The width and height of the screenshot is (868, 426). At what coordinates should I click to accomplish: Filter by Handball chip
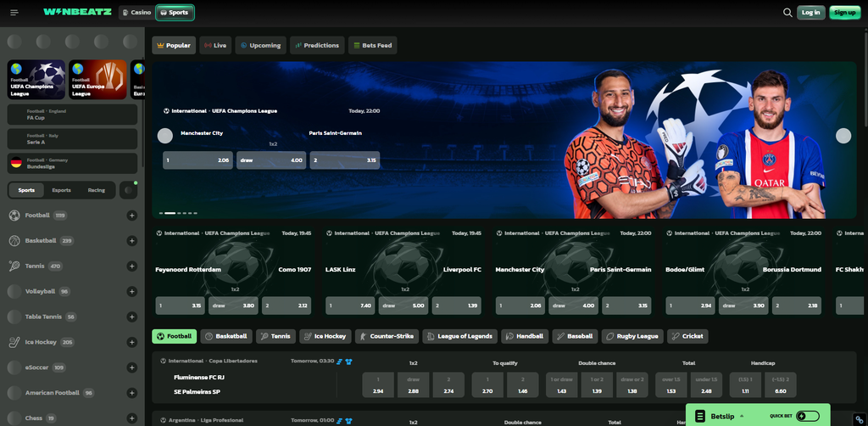coord(525,336)
